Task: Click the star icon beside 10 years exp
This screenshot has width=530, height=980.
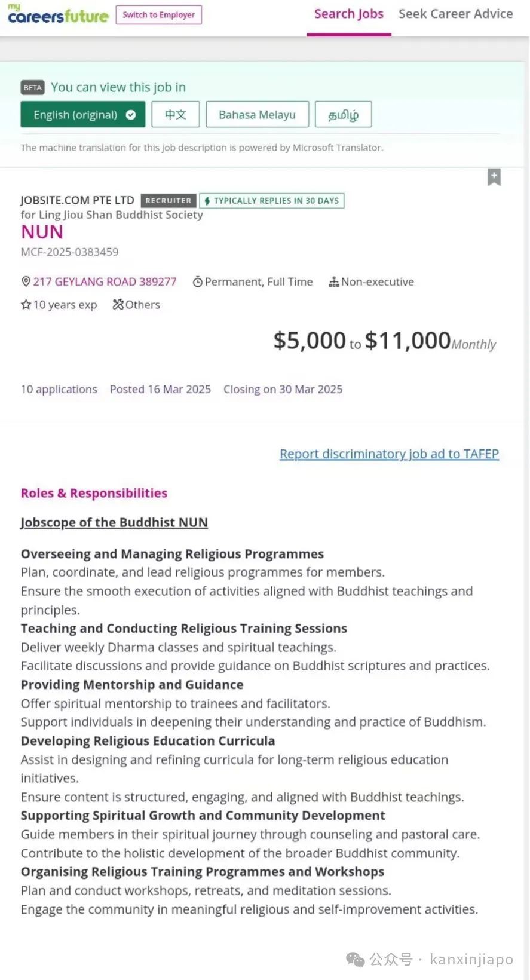Action: point(26,305)
